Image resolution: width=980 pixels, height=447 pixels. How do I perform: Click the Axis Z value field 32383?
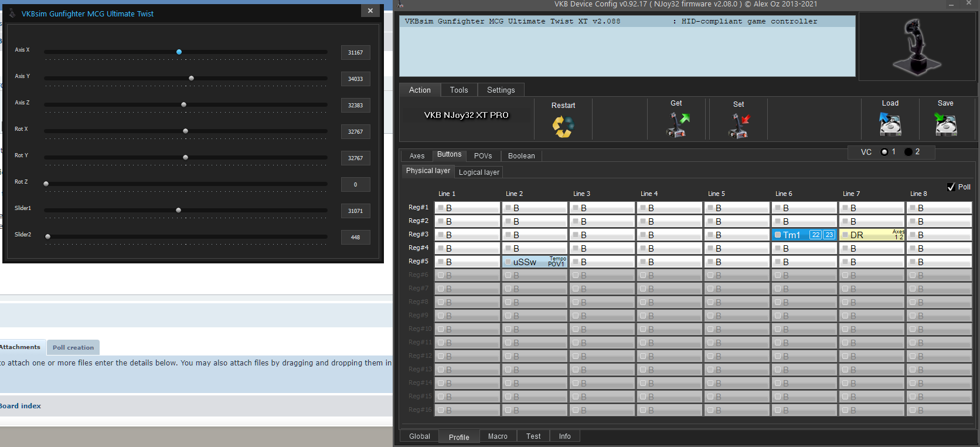(355, 105)
